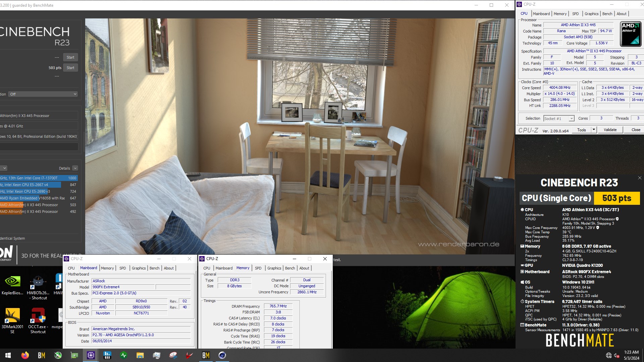Viewport: 644px width, 362px height.
Task: Select the AMD Ryzen Embedded V1605B ranking row
Action: tap(39, 198)
